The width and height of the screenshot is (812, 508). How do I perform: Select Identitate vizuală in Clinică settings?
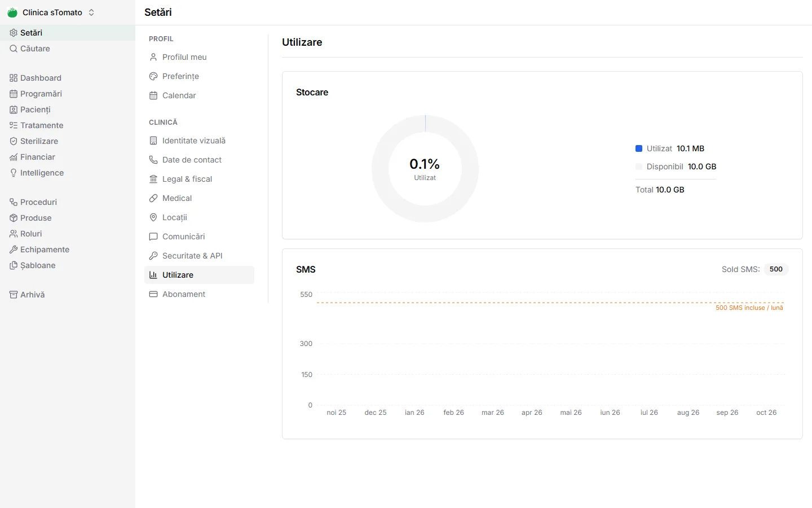[x=199, y=141]
